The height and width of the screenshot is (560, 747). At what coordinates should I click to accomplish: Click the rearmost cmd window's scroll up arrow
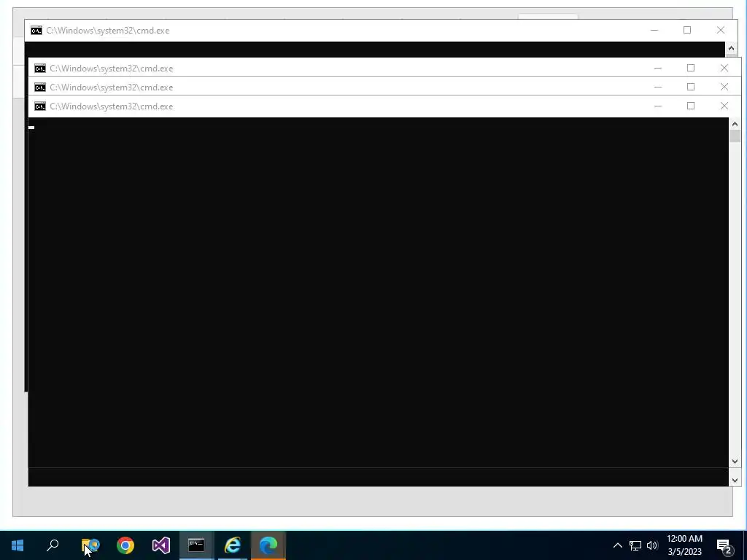pyautogui.click(x=731, y=48)
